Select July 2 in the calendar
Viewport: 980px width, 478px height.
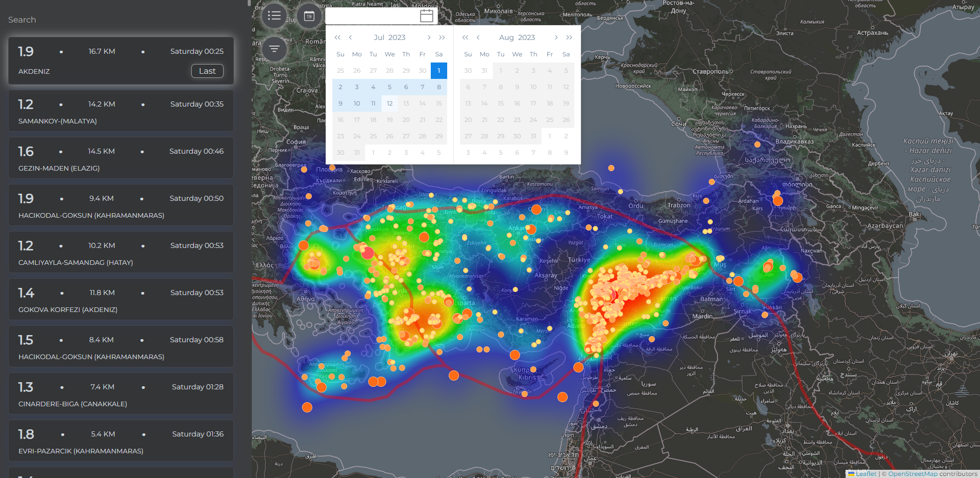[x=341, y=87]
